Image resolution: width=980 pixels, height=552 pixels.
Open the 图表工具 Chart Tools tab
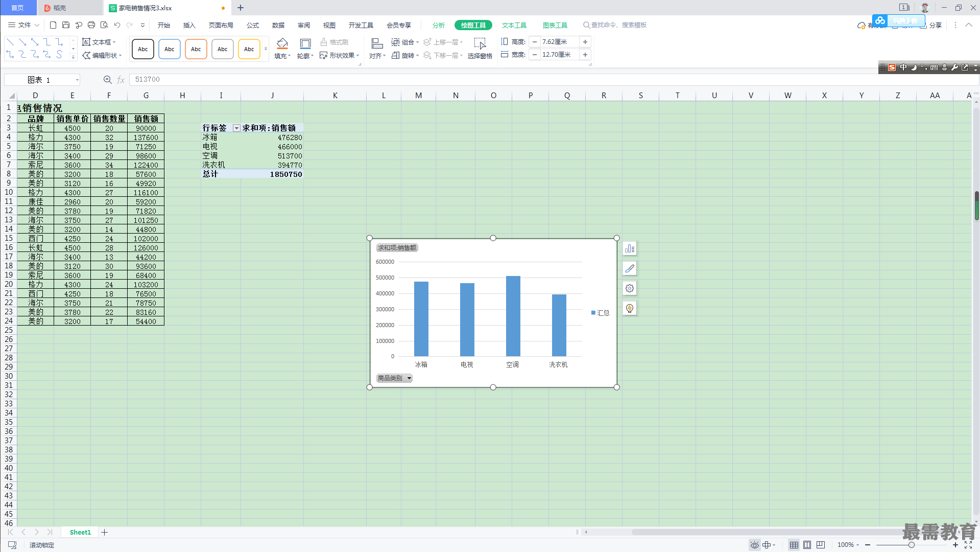[x=555, y=25]
